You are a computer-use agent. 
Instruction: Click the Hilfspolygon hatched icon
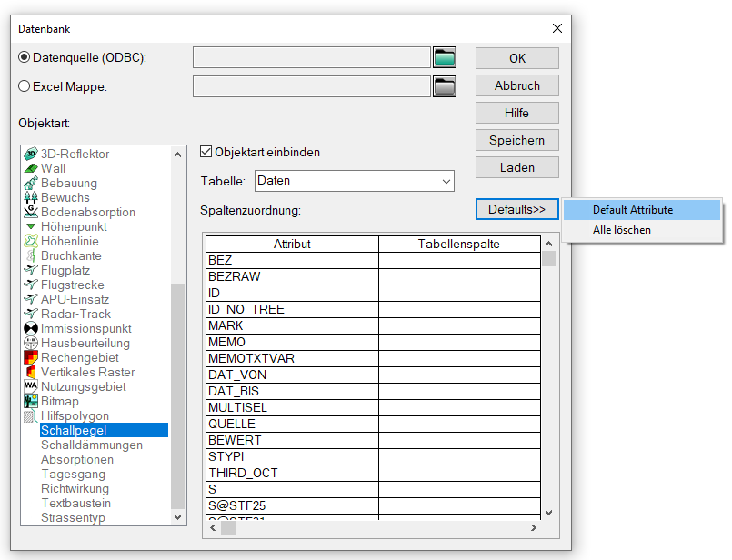[31, 415]
